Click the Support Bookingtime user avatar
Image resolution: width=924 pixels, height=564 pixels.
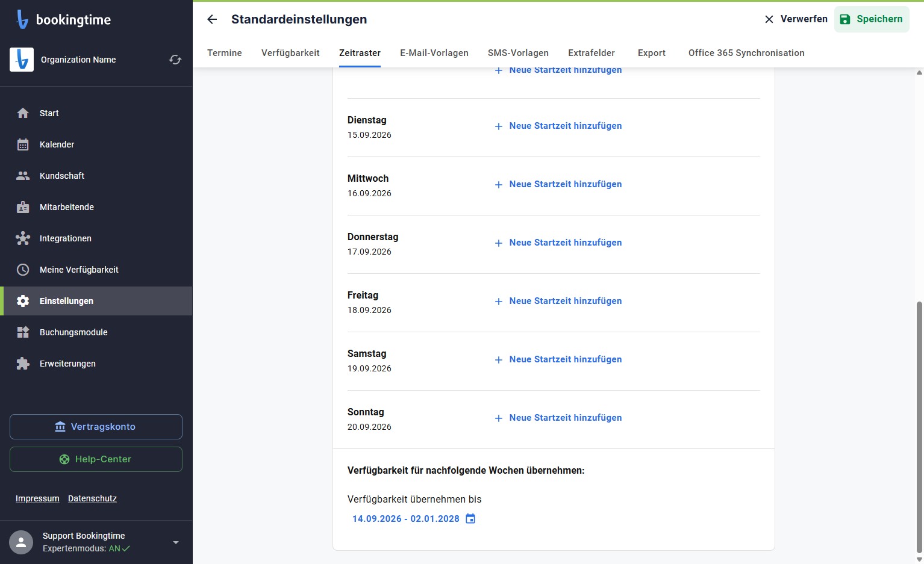[x=21, y=542]
